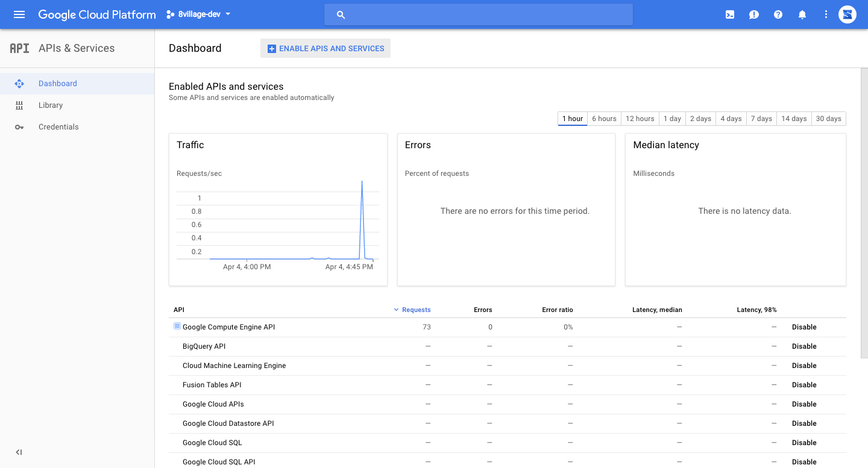The width and height of the screenshot is (868, 468).
Task: Sort table by Requests column arrow
Action: click(x=396, y=310)
